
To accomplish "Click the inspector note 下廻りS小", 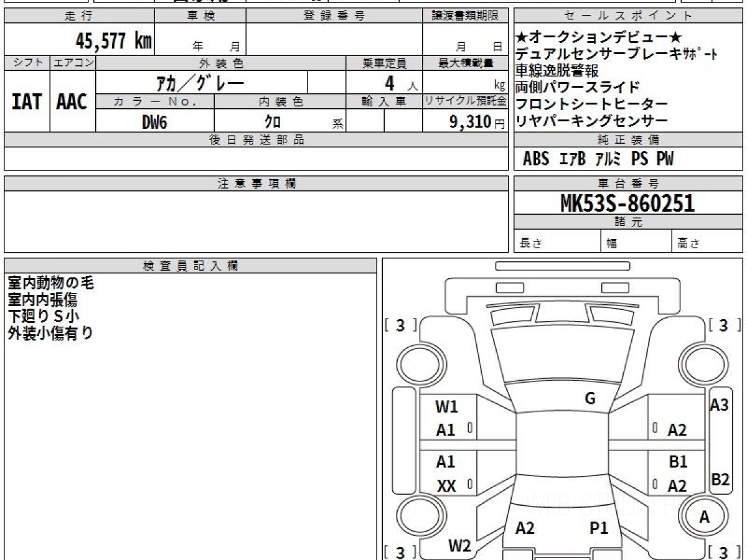I will [44, 317].
